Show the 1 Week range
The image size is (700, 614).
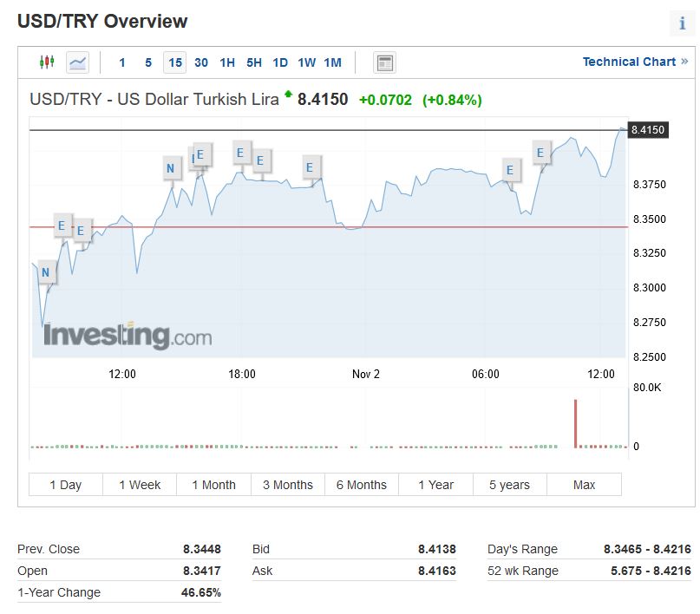point(140,485)
